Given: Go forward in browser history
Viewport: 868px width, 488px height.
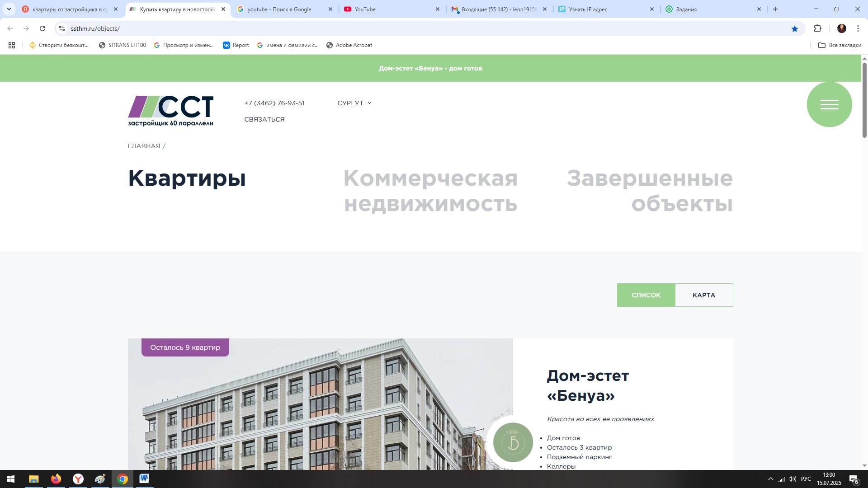Looking at the screenshot, I should tap(26, 28).
